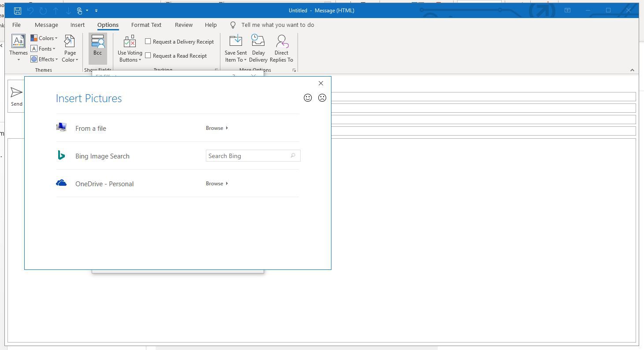Viewport: 644px width, 350px height.
Task: Enable Request a Read Receipt checkbox
Action: pyautogui.click(x=148, y=55)
